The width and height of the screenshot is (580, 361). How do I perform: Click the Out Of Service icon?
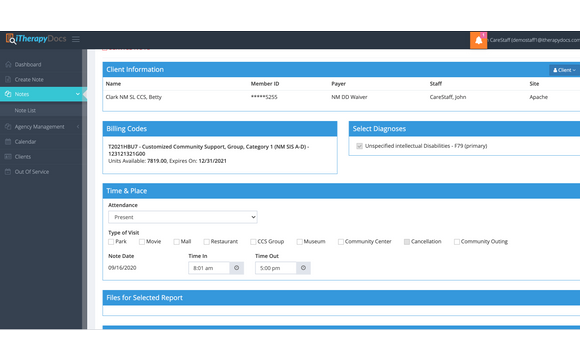click(x=8, y=172)
